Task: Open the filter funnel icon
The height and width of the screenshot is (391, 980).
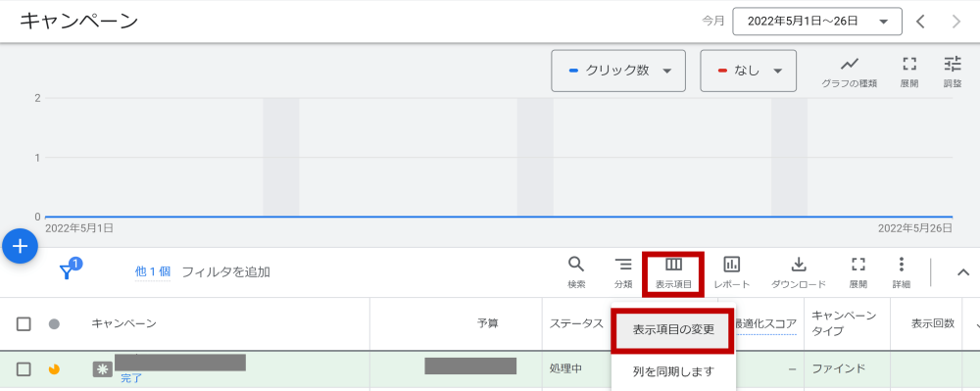Action: (68, 271)
